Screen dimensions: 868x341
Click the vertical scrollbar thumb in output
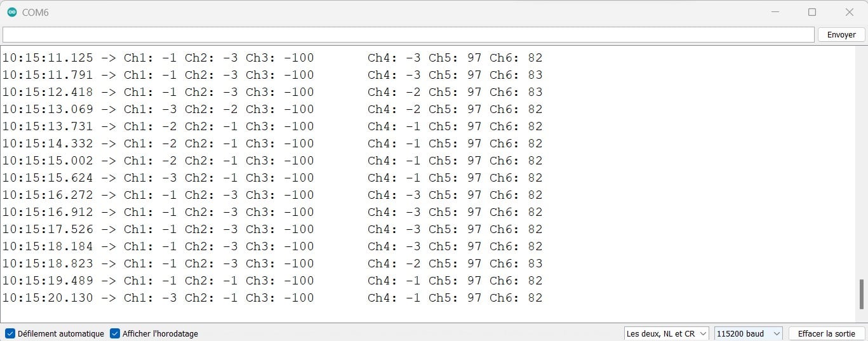861,294
